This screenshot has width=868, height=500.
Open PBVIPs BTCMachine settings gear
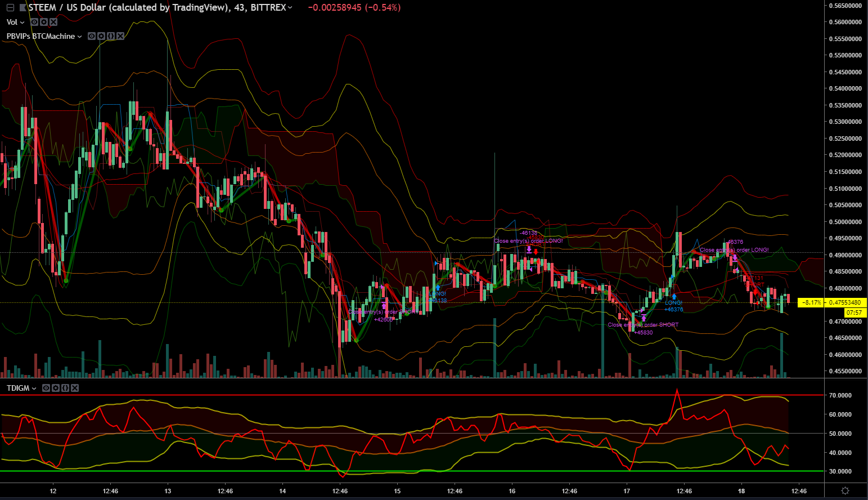tap(101, 36)
